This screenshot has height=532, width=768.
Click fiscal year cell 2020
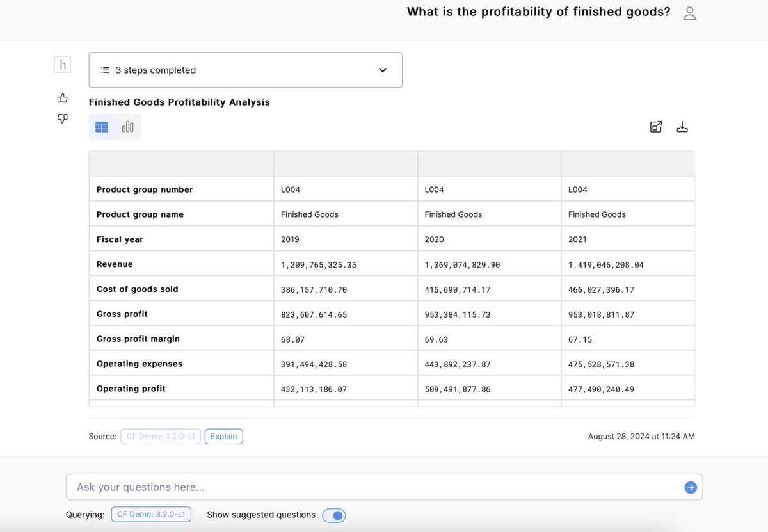coord(434,239)
